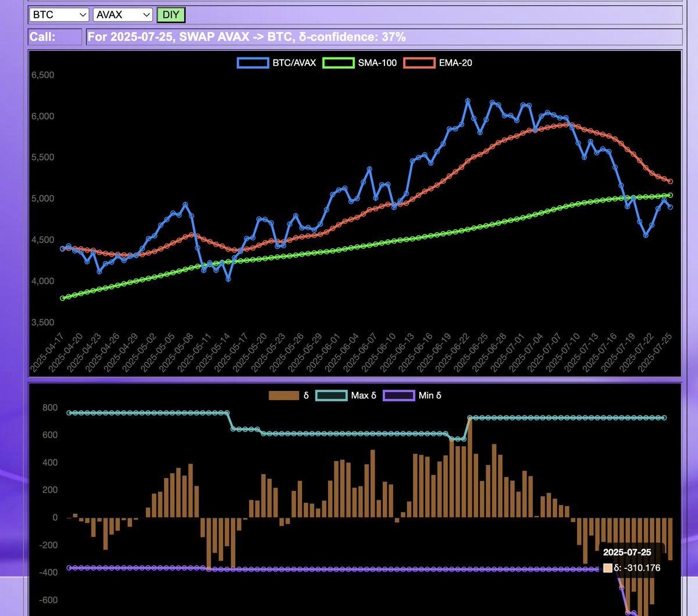
Task: Toggle the EMA-20 series in the legend
Action: click(x=438, y=63)
